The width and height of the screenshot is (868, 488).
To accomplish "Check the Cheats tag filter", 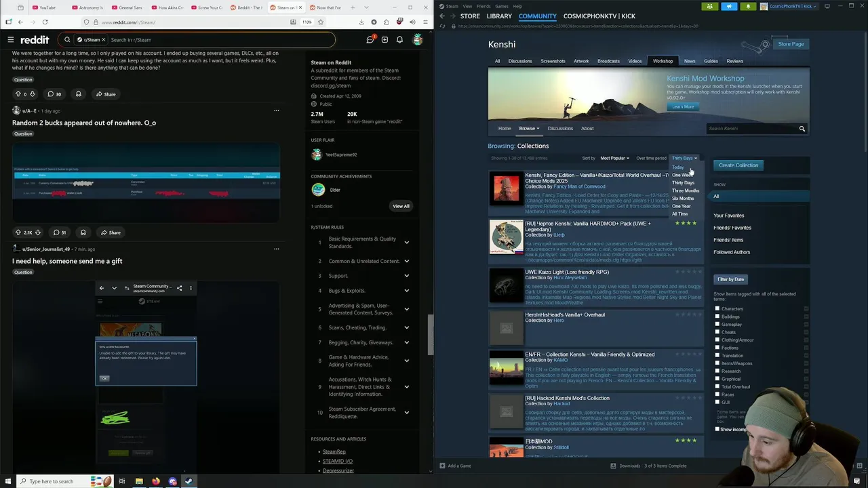I will click(x=717, y=332).
